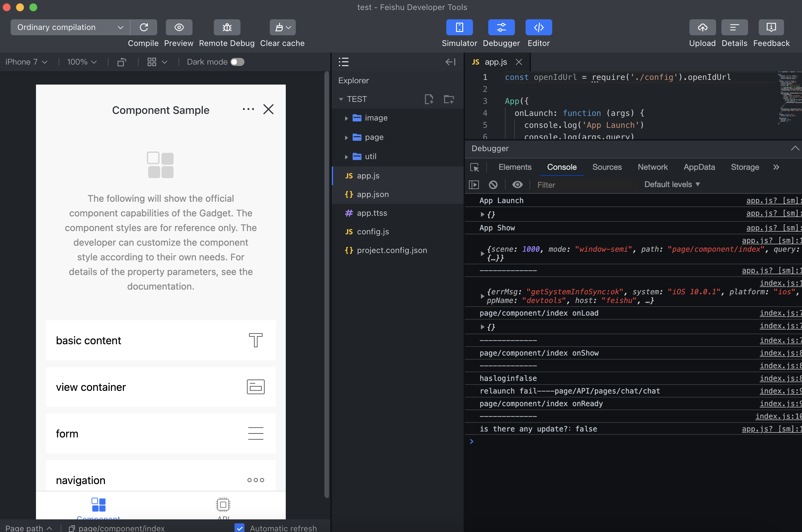Open config.js file
802x532 pixels.
pyautogui.click(x=398, y=232)
